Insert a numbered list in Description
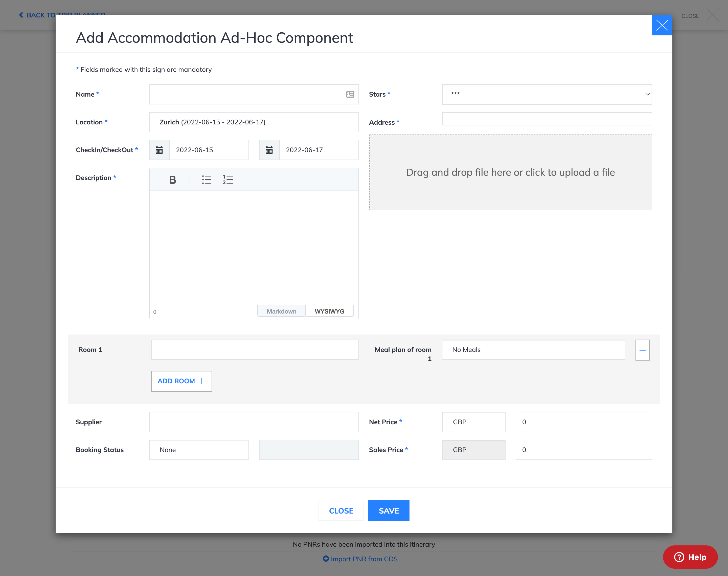Image resolution: width=728 pixels, height=576 pixels. coord(228,180)
